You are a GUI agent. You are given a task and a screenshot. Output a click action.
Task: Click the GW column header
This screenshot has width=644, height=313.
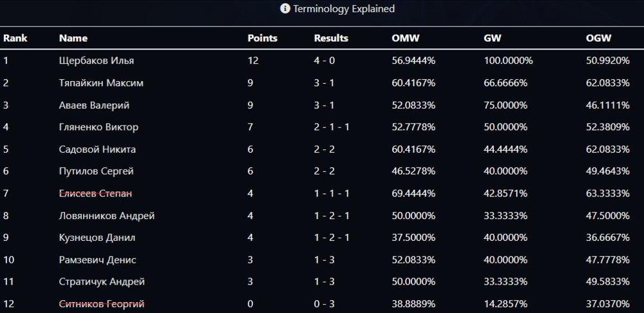point(492,38)
